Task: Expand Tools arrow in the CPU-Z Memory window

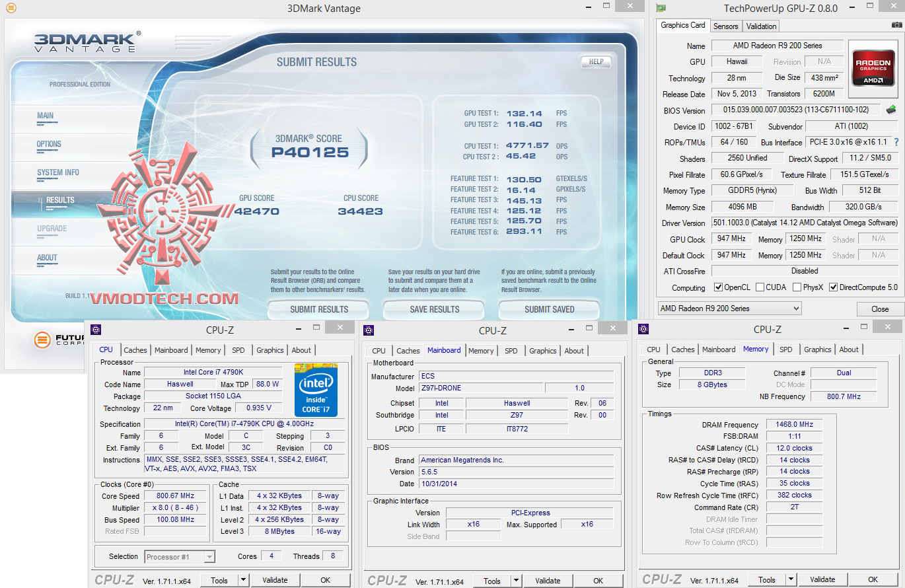Action: pos(791,579)
